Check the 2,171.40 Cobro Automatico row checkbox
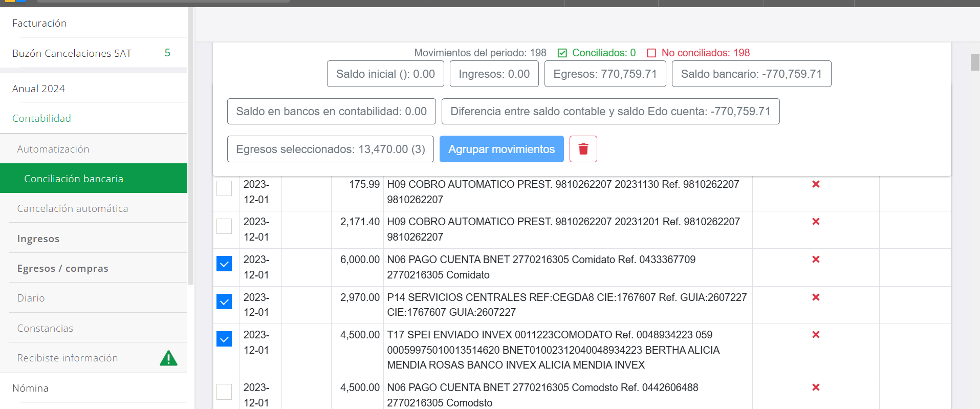Viewport: 980px width, 409px height. pos(224,226)
